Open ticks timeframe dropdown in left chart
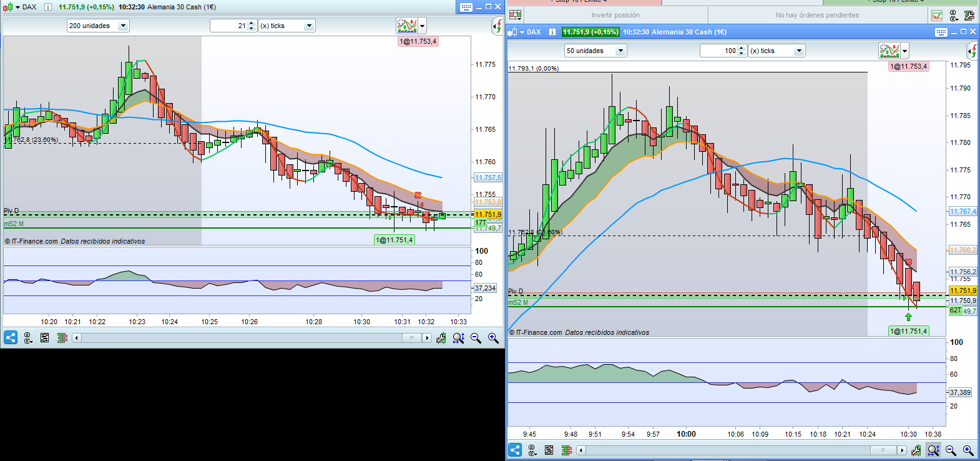The width and height of the screenshot is (980, 461). 287,26
